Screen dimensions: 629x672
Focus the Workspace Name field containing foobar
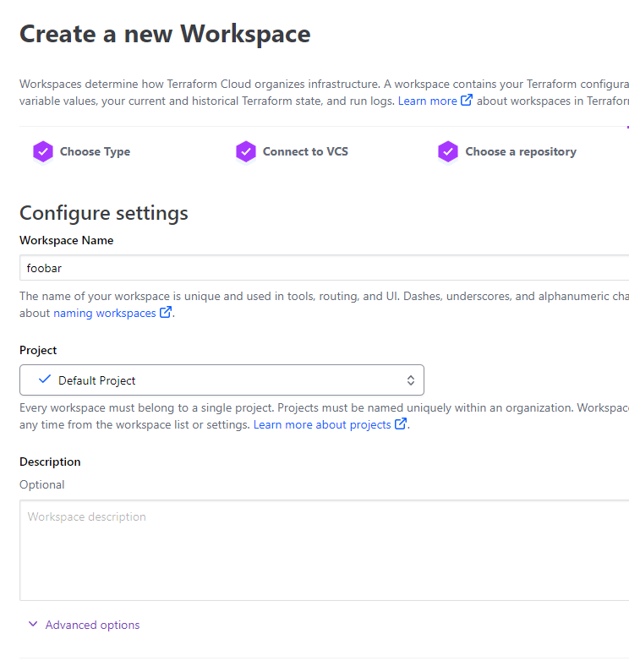(x=321, y=268)
